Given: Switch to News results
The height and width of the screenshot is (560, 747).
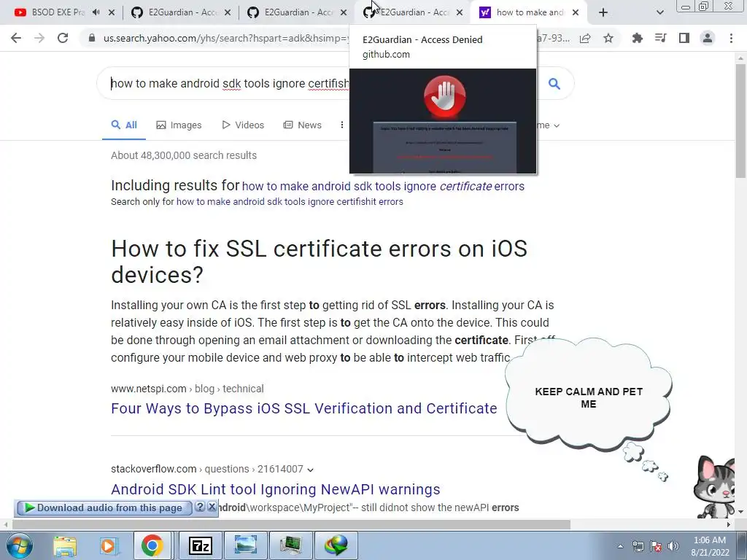Looking at the screenshot, I should coord(303,125).
